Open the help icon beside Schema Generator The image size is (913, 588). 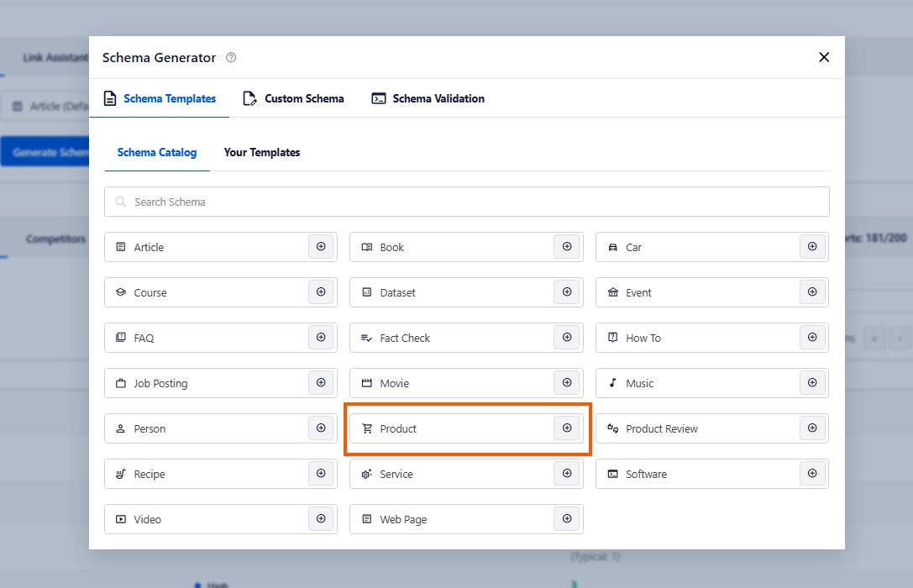click(x=232, y=58)
